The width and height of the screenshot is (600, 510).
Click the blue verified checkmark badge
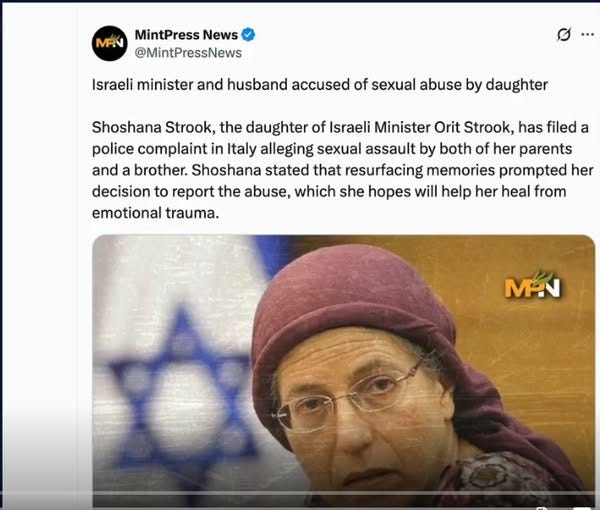(x=248, y=35)
